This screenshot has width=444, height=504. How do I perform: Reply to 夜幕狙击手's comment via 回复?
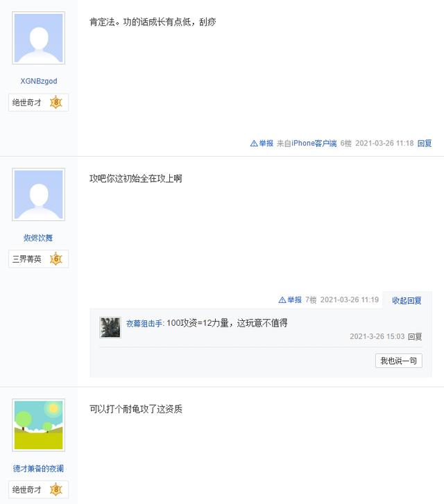click(415, 337)
